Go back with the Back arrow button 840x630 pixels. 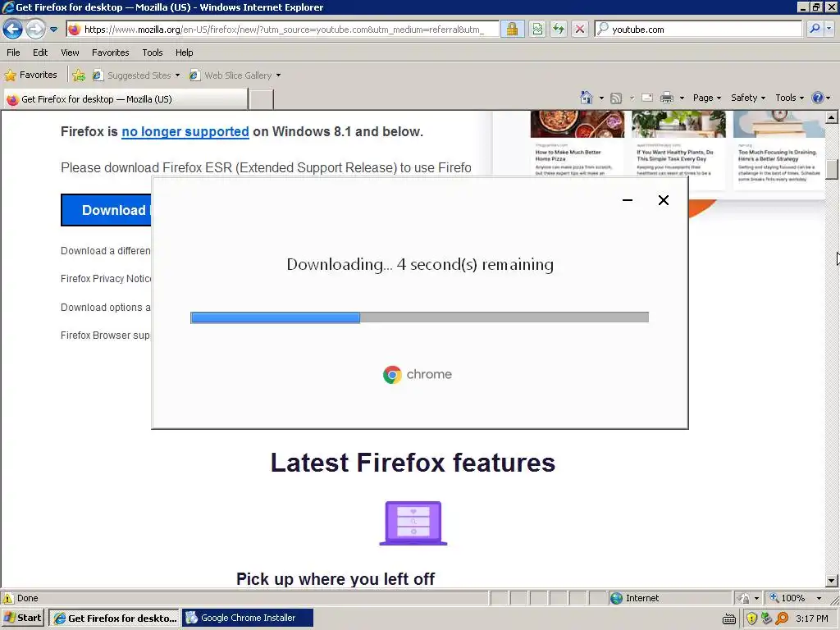tap(13, 29)
